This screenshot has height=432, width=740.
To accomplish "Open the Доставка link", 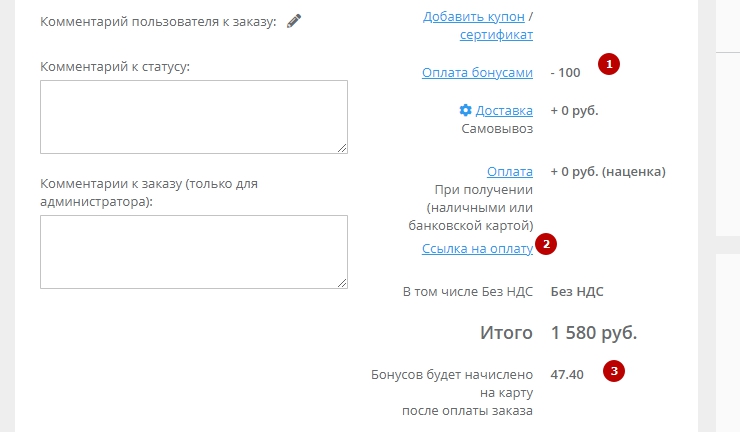I will point(504,110).
